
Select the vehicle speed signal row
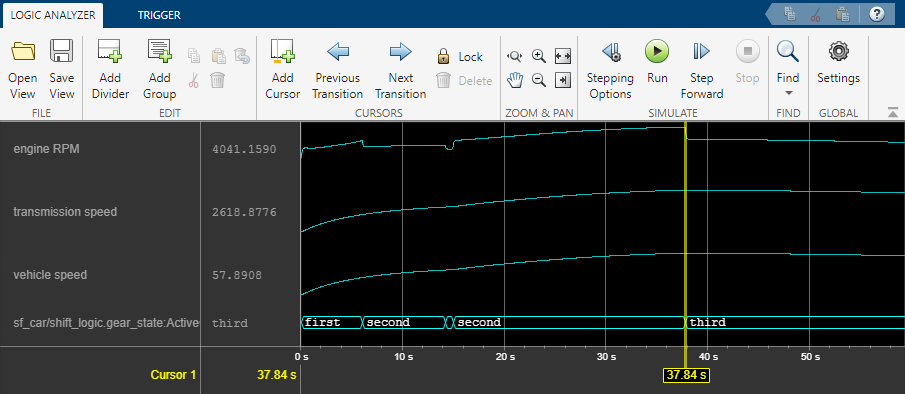pyautogui.click(x=50, y=275)
